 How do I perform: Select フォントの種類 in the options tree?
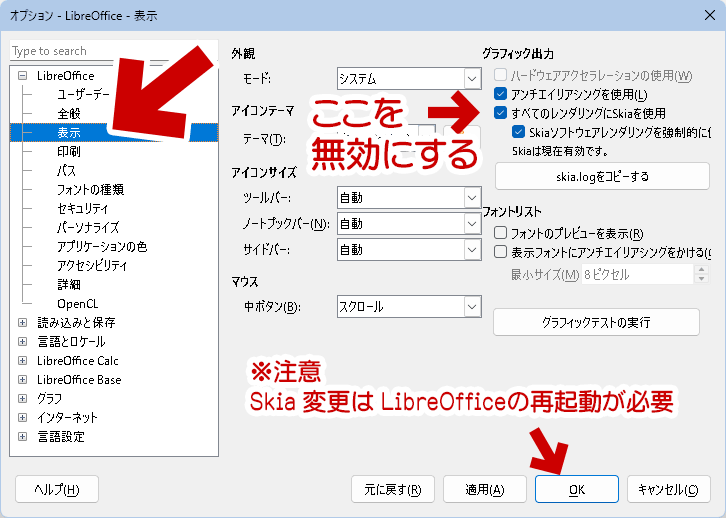click(90, 189)
